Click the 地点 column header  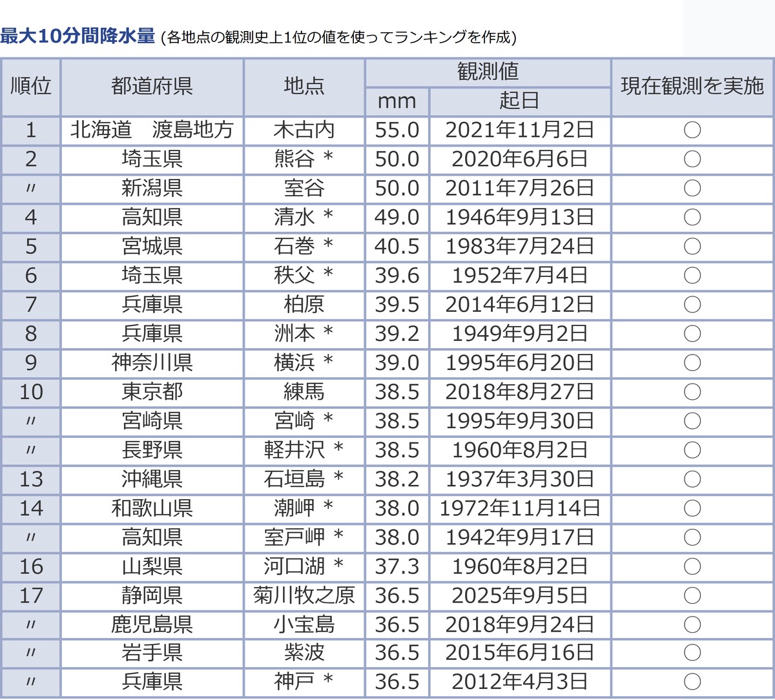pos(304,87)
